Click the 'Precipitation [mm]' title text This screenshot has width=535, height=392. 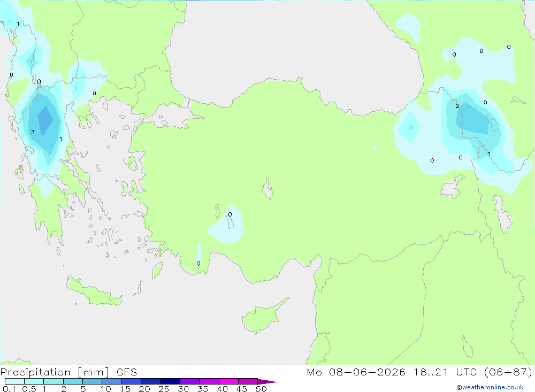(x=55, y=372)
